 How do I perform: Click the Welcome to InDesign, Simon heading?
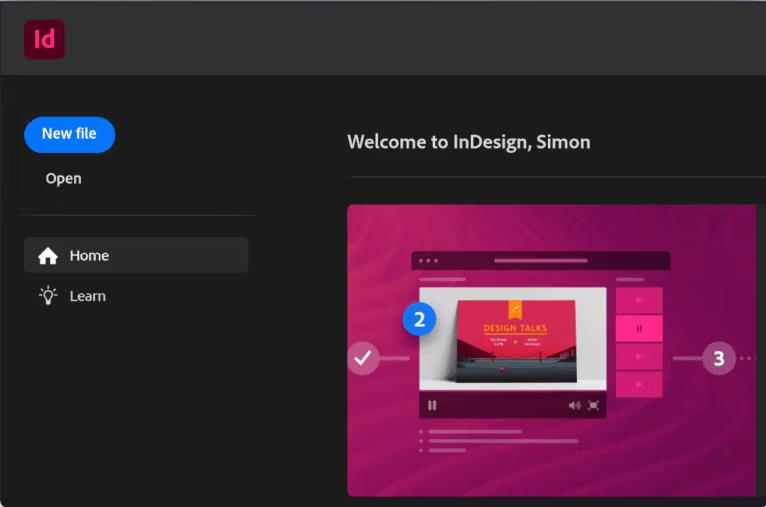click(468, 142)
